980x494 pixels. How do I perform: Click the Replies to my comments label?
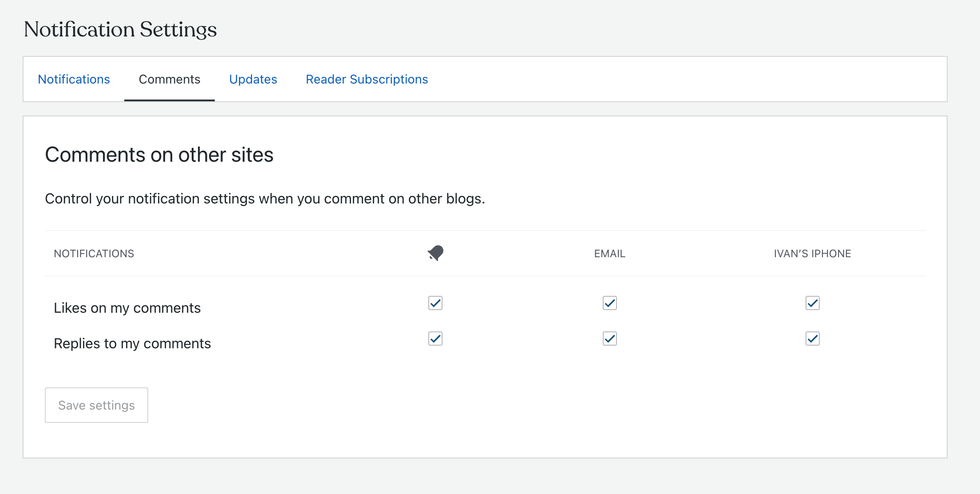pos(132,343)
